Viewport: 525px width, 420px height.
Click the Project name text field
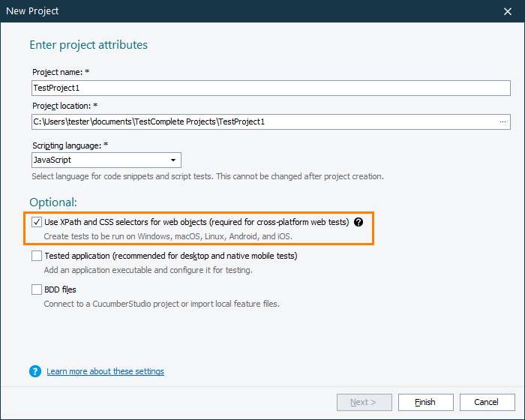(x=270, y=88)
